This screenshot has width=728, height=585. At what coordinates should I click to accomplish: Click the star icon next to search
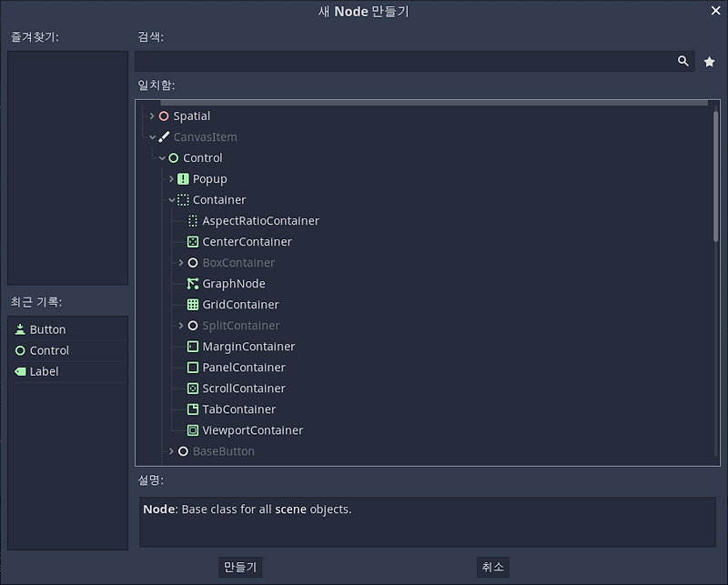710,61
